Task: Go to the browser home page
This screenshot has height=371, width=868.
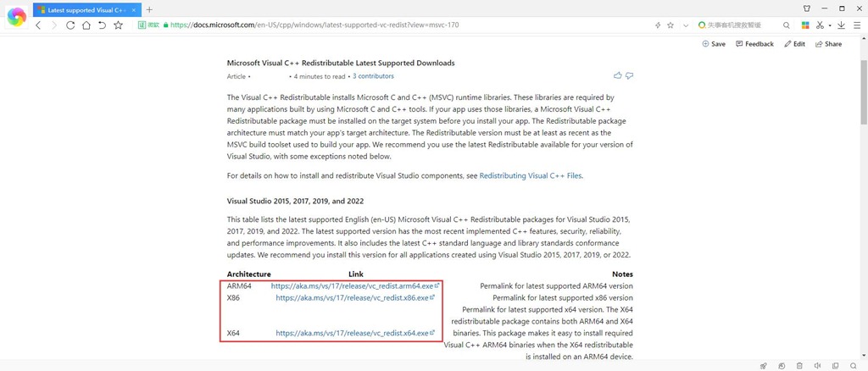Action: [86, 25]
